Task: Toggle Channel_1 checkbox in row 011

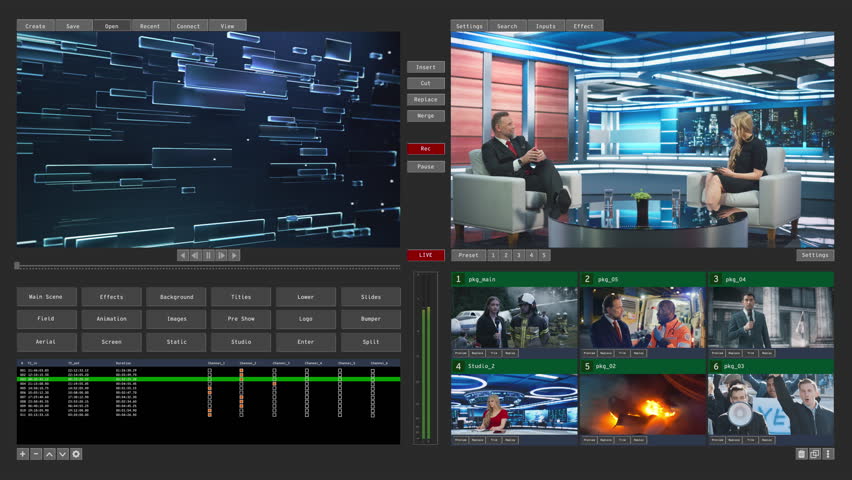Action: tap(210, 414)
